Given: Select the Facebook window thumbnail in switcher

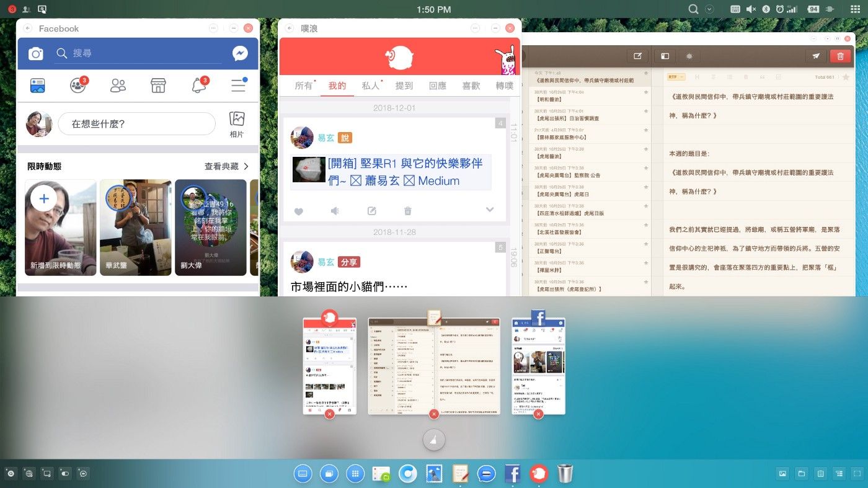Looking at the screenshot, I should 538,366.
